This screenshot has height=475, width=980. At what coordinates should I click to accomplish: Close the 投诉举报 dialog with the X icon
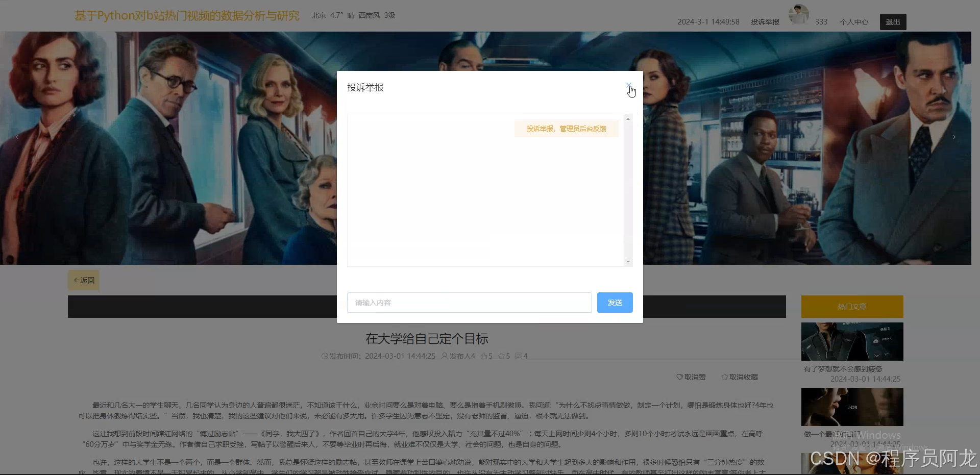point(629,86)
